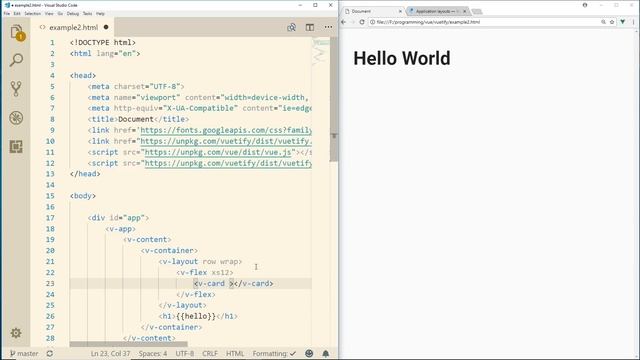This screenshot has width=640, height=360.
Task: Open notifications bell in status bar
Action: click(x=326, y=353)
